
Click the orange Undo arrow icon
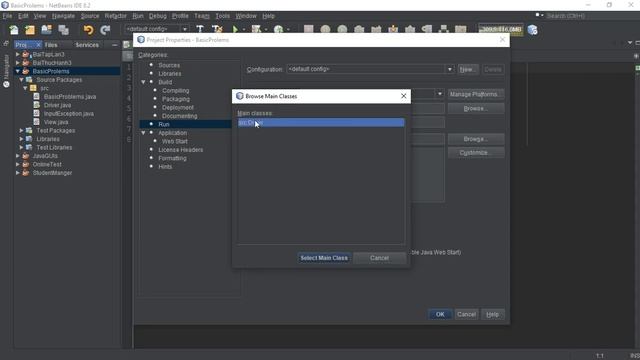[88, 30]
